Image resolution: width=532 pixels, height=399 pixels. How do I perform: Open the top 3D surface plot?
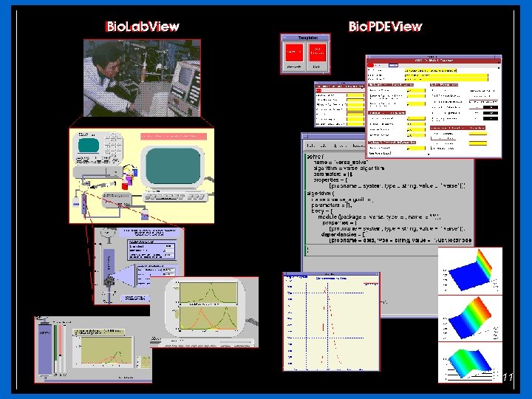coord(470,270)
